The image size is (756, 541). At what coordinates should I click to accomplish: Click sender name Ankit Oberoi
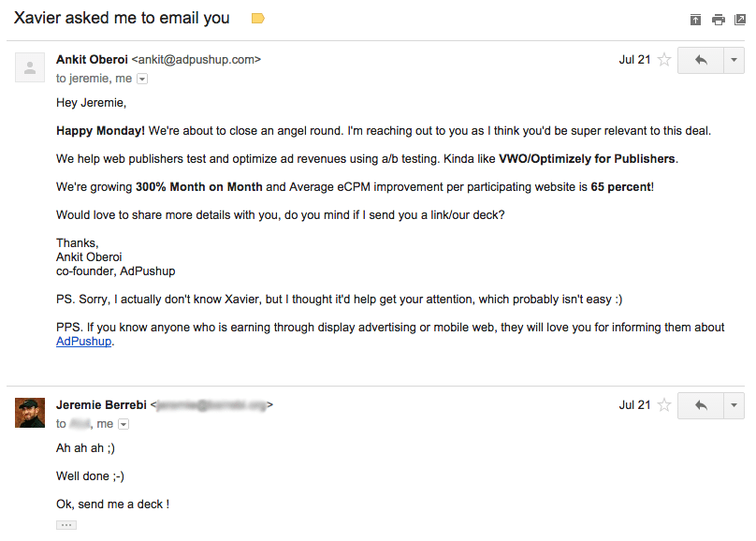tap(92, 60)
